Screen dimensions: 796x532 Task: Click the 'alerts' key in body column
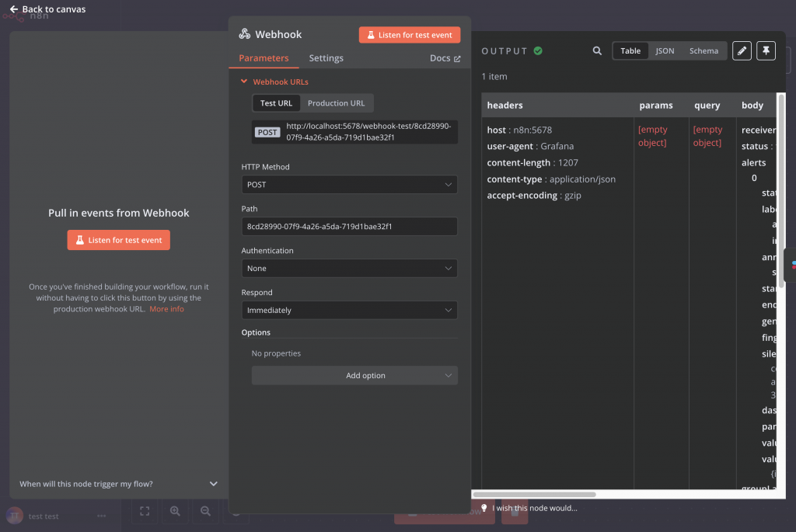click(753, 163)
